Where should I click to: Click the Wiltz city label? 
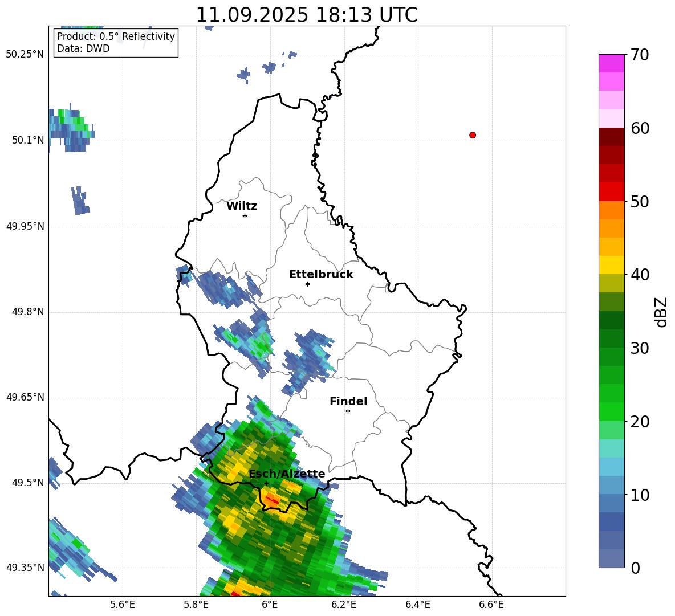(242, 206)
